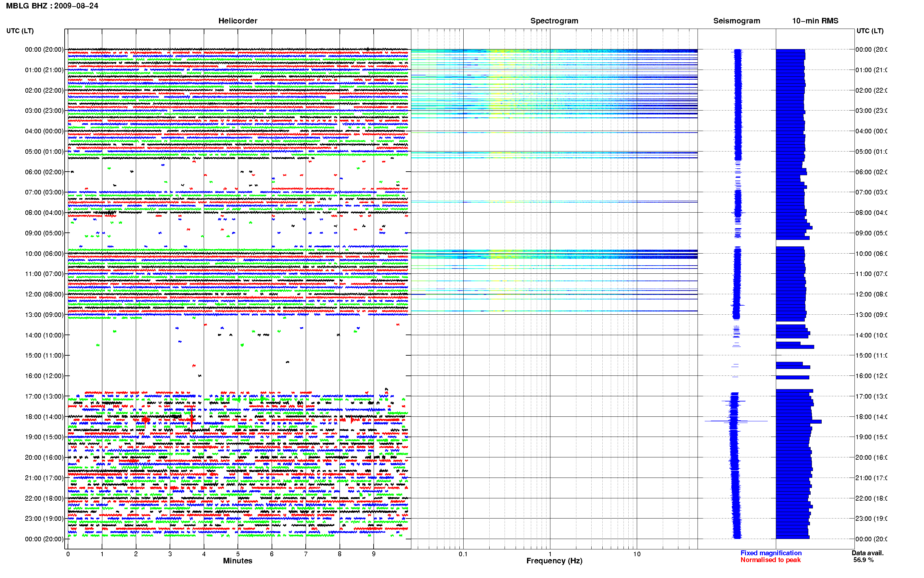Click the left '13:00 (09:00)' time label
Image resolution: width=924 pixels, height=578 pixels.
(44, 315)
